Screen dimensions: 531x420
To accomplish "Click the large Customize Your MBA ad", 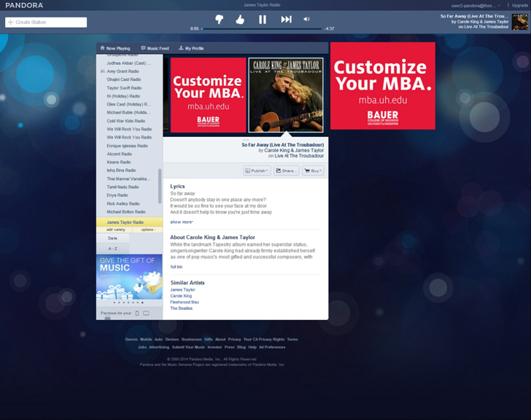I will tap(383, 85).
